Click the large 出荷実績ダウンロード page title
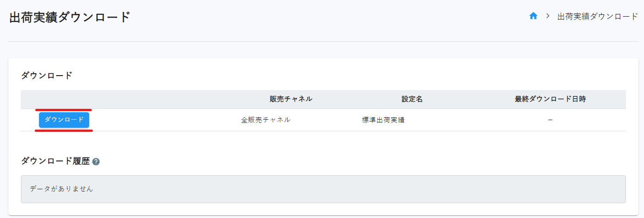This screenshot has width=644, height=218. point(70,17)
